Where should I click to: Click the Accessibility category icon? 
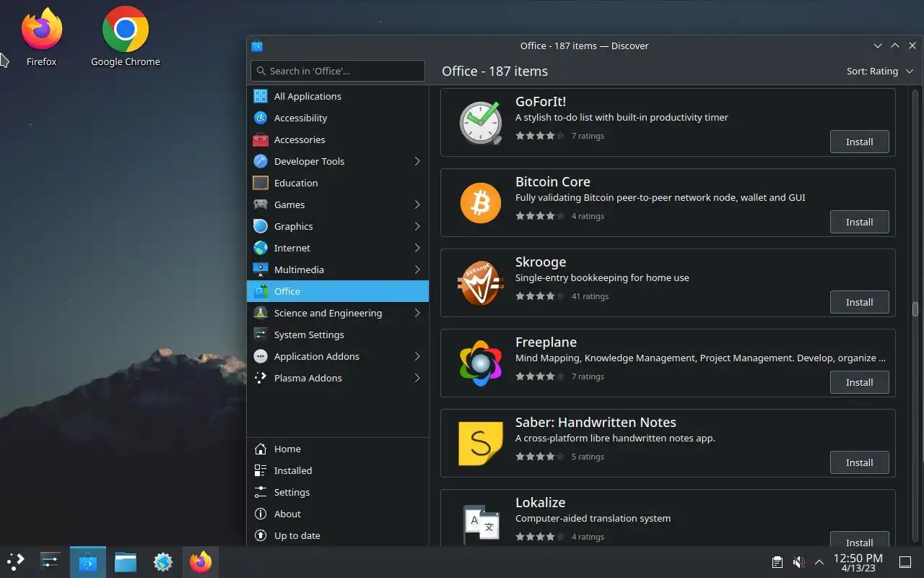261,118
